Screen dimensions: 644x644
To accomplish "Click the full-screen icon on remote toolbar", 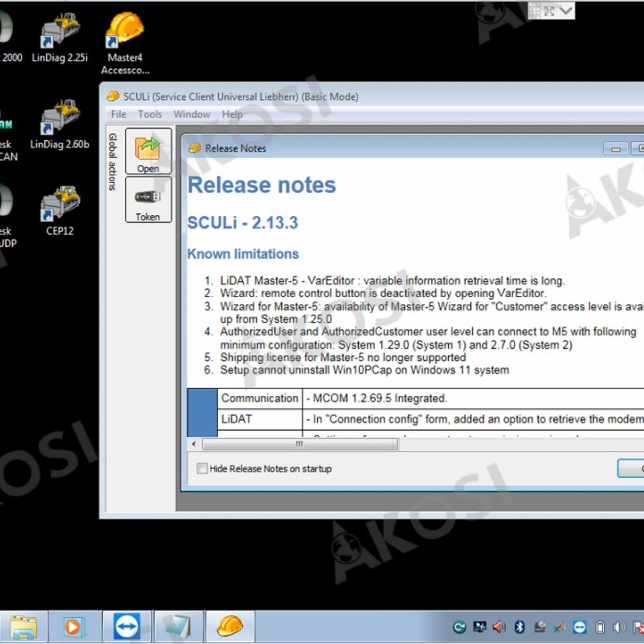I will [549, 11].
